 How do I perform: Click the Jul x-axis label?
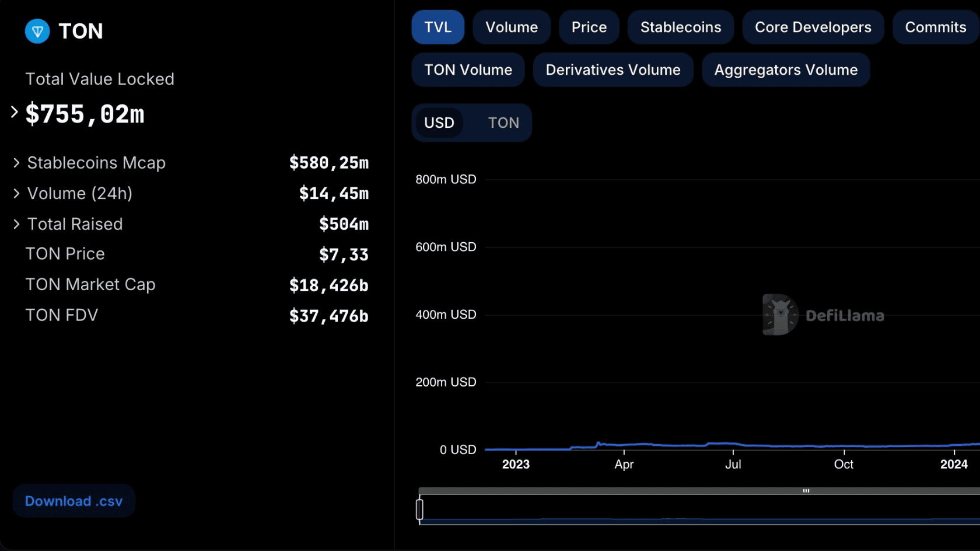pos(733,465)
